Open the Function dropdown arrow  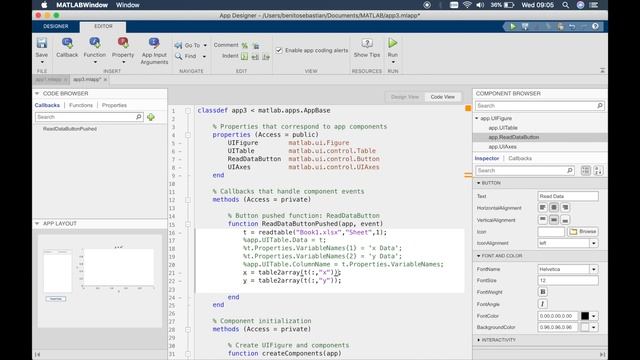tap(95, 62)
